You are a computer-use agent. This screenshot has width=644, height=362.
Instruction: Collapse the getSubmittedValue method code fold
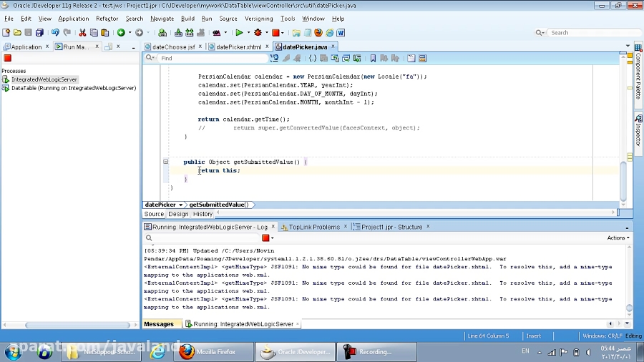[x=165, y=162]
